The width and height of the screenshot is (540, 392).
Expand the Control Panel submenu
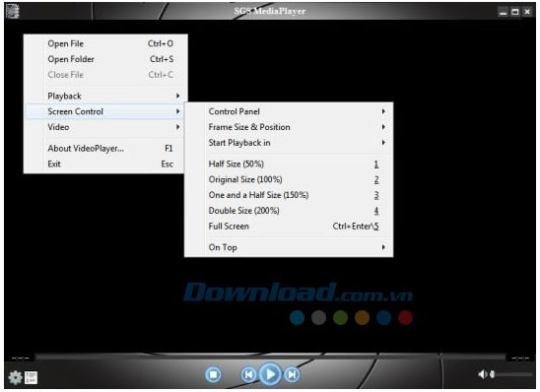coord(289,111)
